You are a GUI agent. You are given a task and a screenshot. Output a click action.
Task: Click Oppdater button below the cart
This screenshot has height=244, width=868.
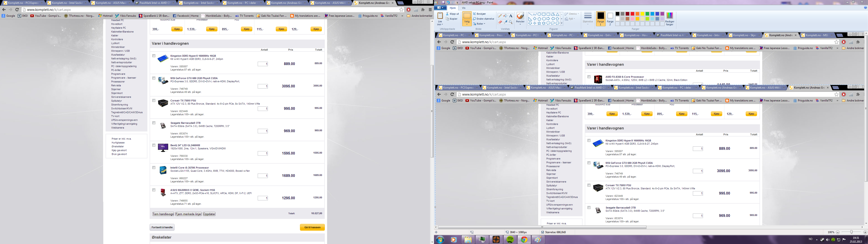coord(209,214)
